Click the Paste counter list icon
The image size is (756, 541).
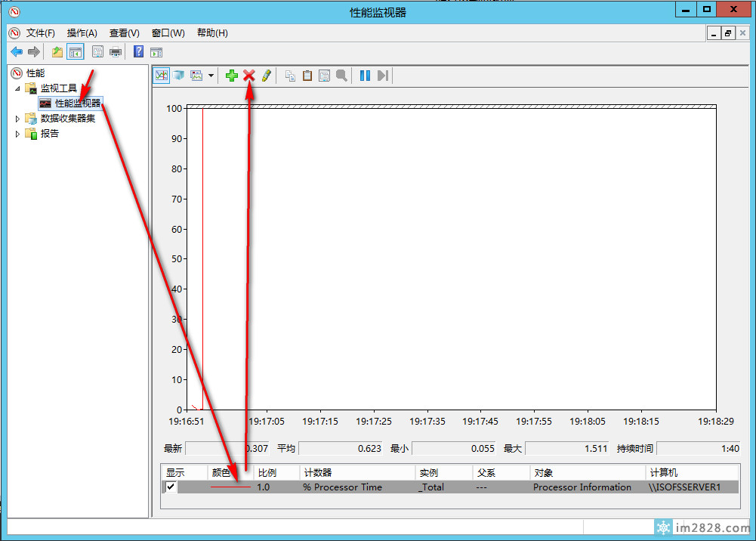[307, 76]
